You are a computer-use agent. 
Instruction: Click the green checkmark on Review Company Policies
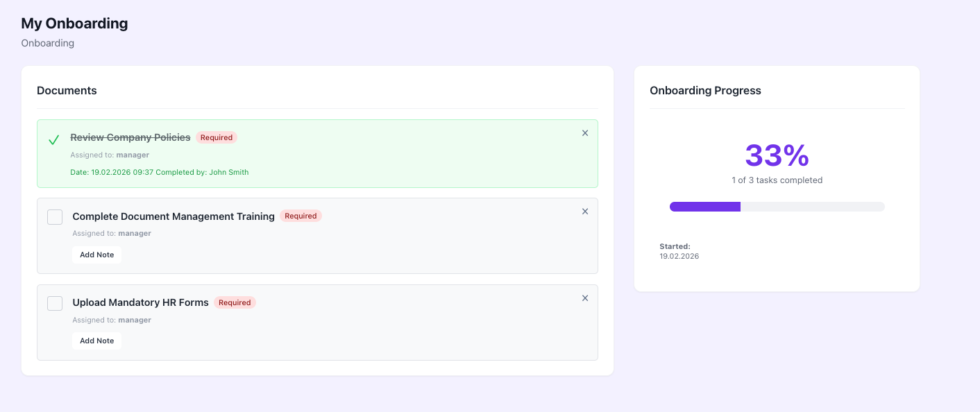click(53, 140)
